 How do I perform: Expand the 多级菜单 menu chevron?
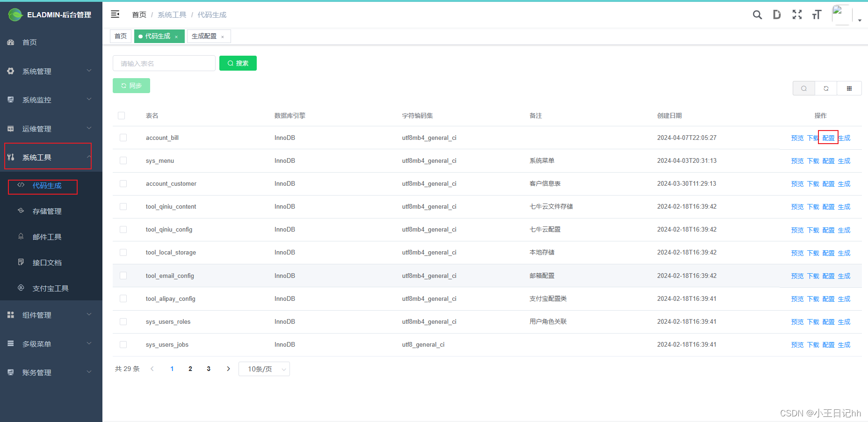89,343
